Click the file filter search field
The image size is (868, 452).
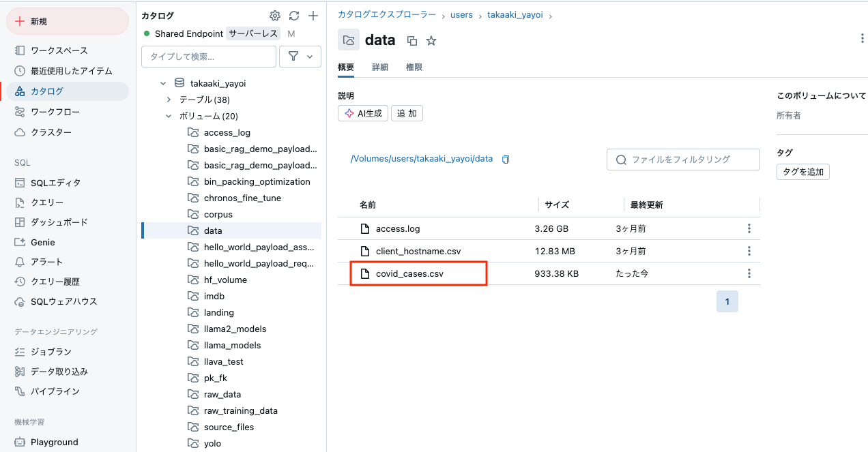tap(682, 159)
